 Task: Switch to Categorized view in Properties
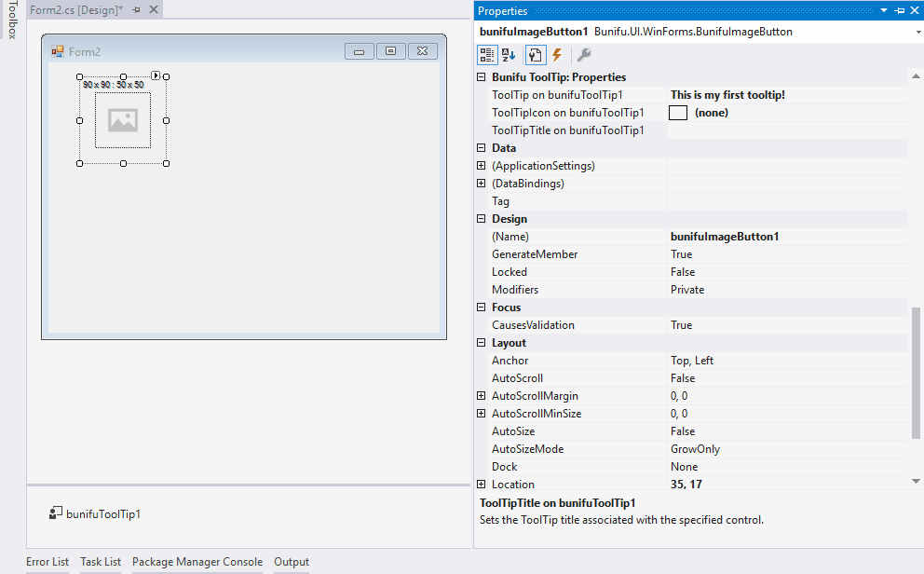[x=486, y=55]
